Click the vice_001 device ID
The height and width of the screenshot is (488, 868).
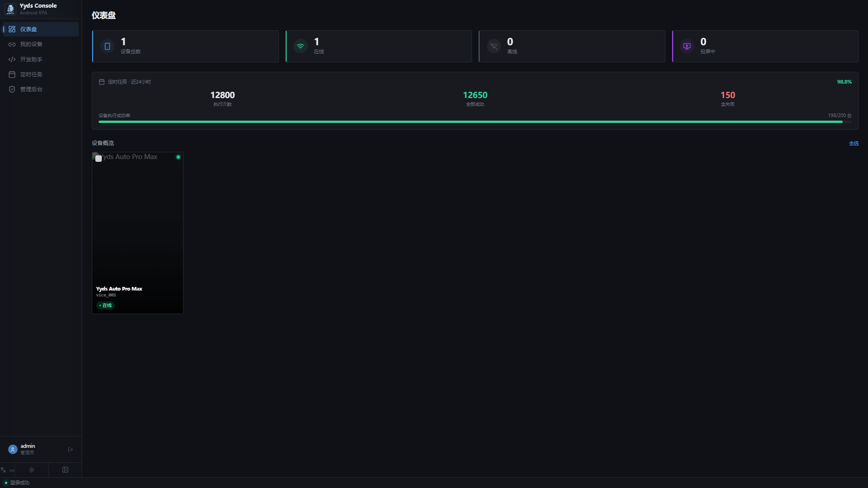[x=106, y=295]
